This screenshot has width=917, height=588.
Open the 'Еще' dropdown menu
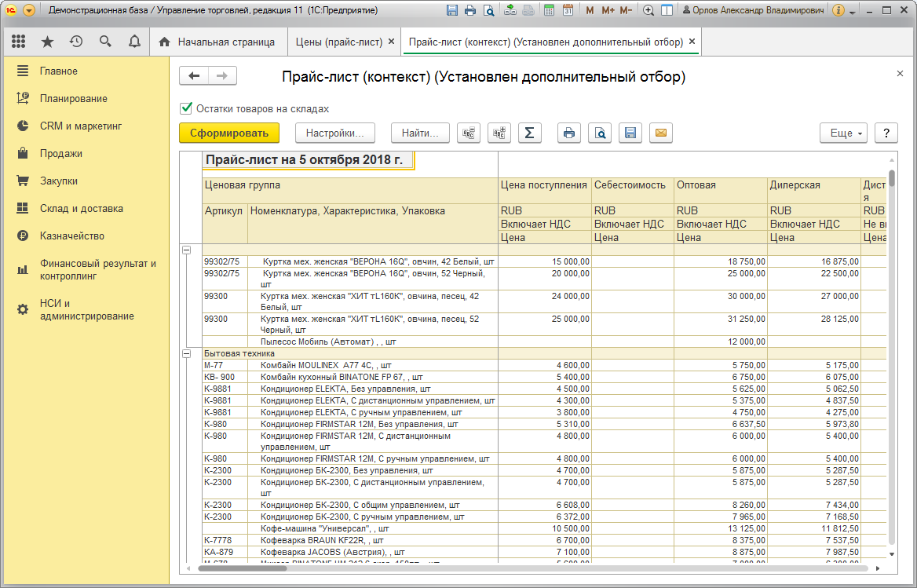[844, 133]
